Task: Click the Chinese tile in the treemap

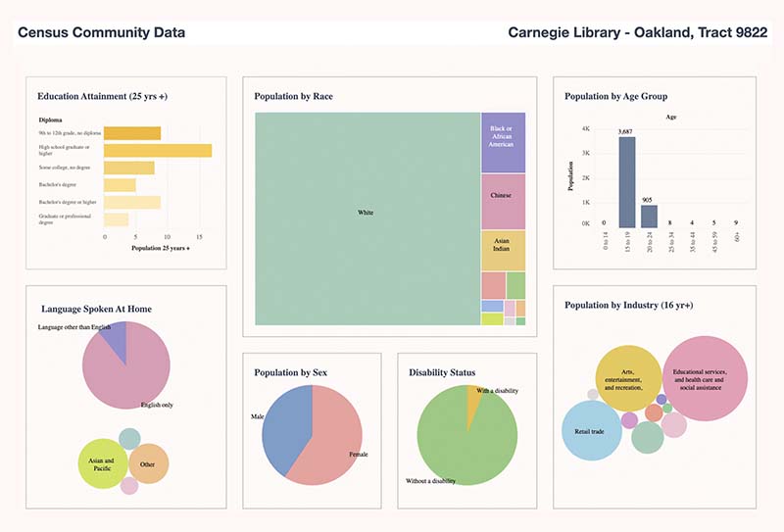Action: tap(503, 201)
